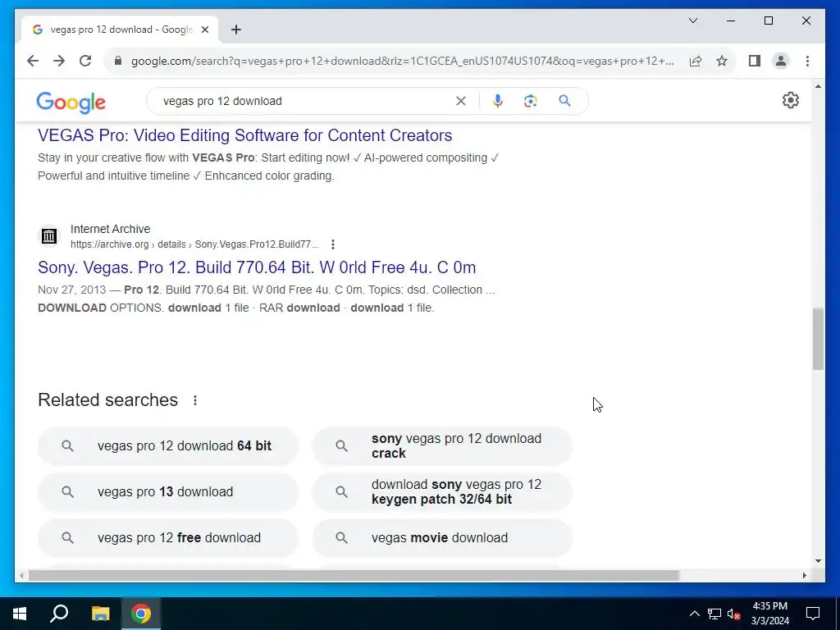Search vegas pro 12 download 64 bit

167,445
